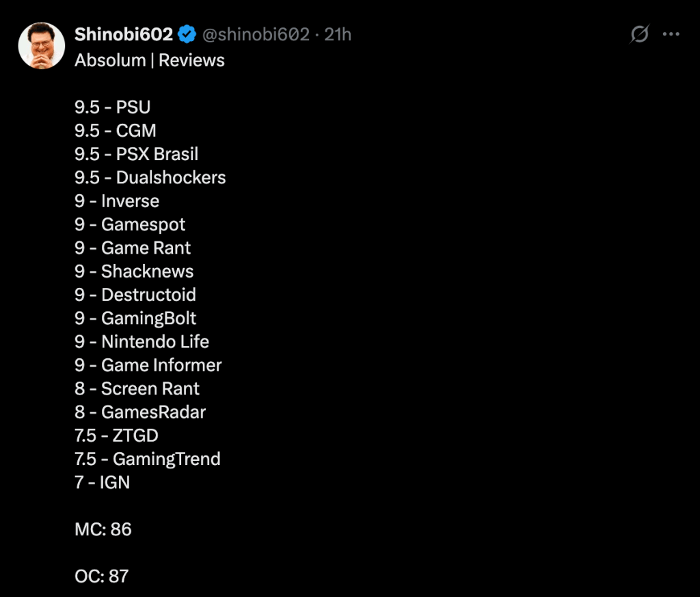Click the Shinobi602 display name
This screenshot has width=700, height=597.
123,34
